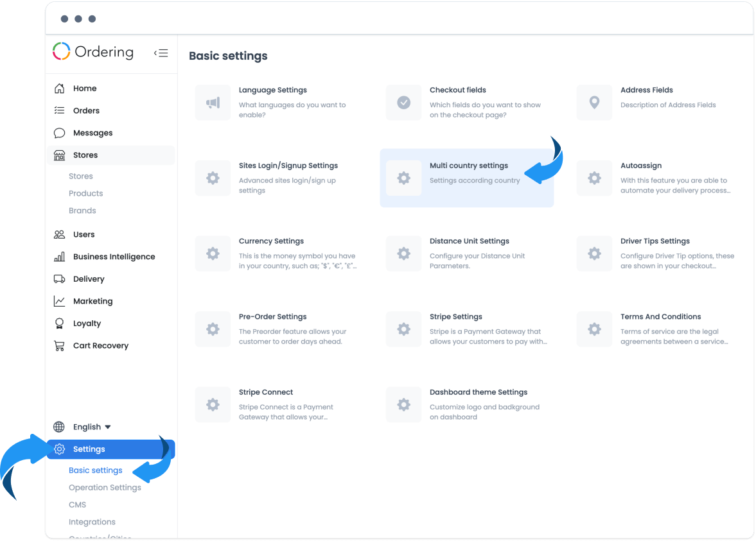Click the Checkout fields checkmark icon
Image resolution: width=756 pixels, height=541 pixels.
[x=403, y=103]
